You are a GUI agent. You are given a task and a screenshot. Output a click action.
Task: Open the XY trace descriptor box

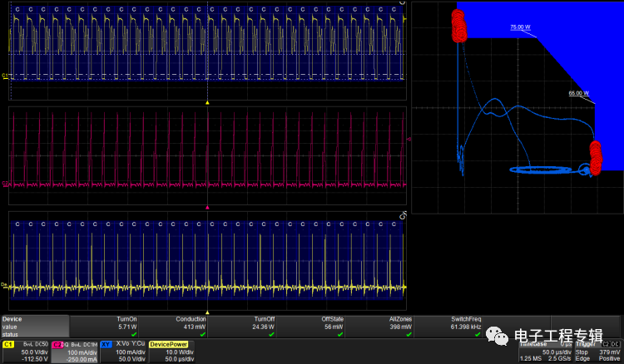(123, 352)
